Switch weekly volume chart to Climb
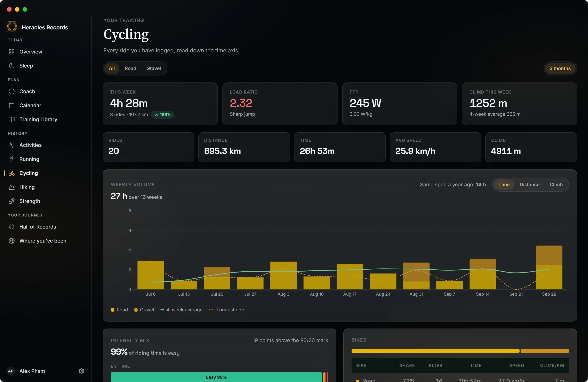The width and height of the screenshot is (588, 382). pyautogui.click(x=556, y=185)
